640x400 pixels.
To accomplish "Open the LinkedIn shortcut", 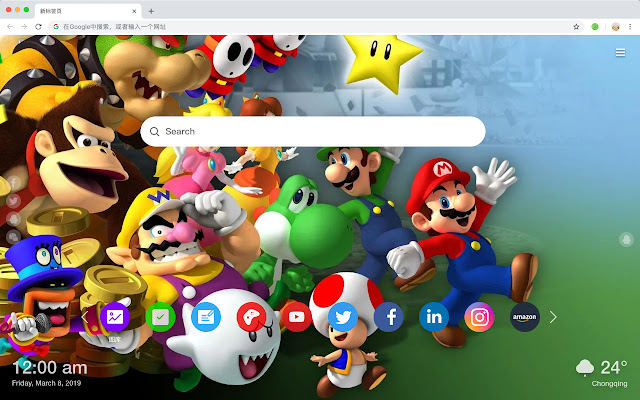I will [434, 317].
